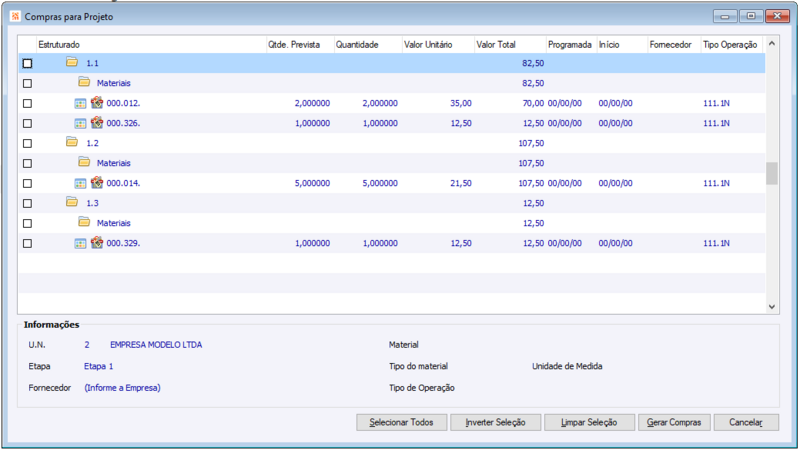Click the material icon beside 000.014.

(97, 183)
